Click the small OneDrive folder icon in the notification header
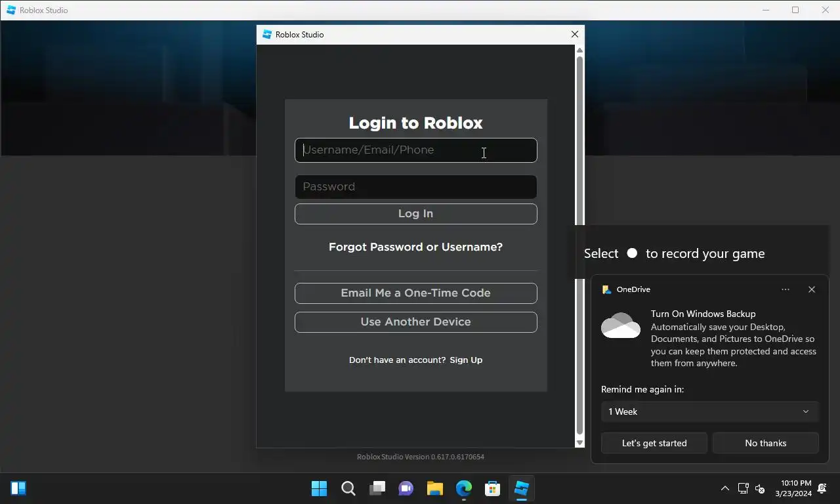Viewport: 840px width, 504px height. coord(607,289)
